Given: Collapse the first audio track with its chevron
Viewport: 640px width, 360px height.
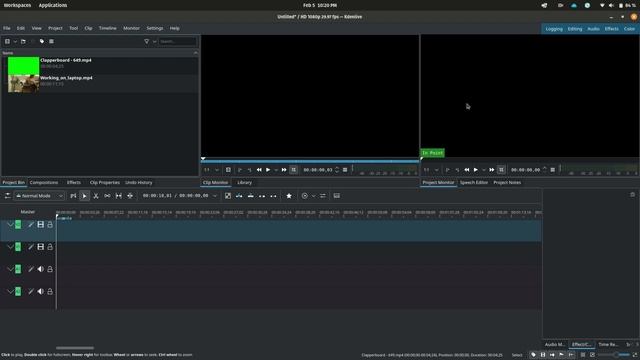Looking at the screenshot, I should [10, 269].
